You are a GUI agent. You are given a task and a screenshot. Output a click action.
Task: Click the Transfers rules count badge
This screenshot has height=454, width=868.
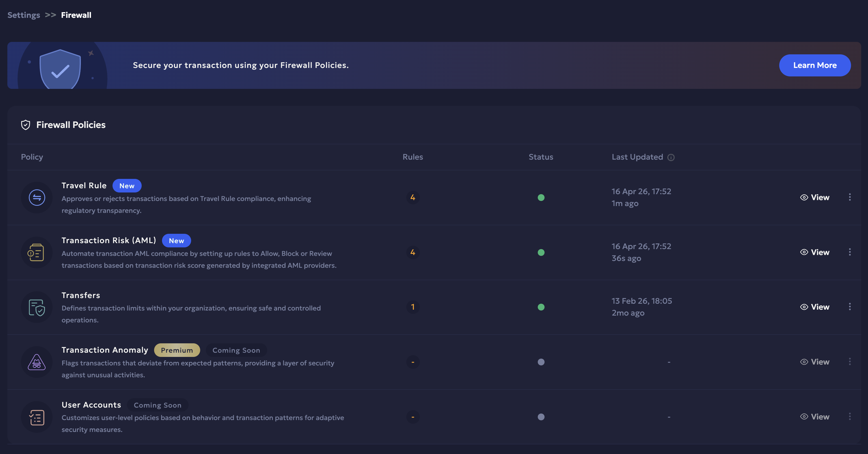[413, 307]
